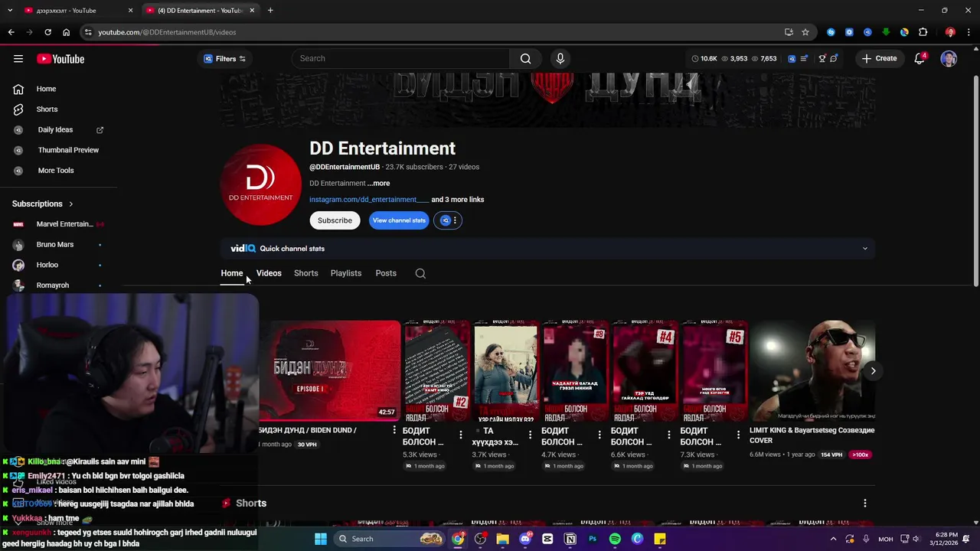Switch to the Posts tab
Screen dimensions: 980x551
(x=386, y=273)
